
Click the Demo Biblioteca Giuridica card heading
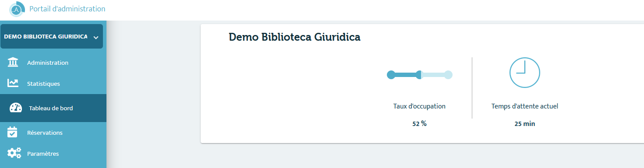294,37
